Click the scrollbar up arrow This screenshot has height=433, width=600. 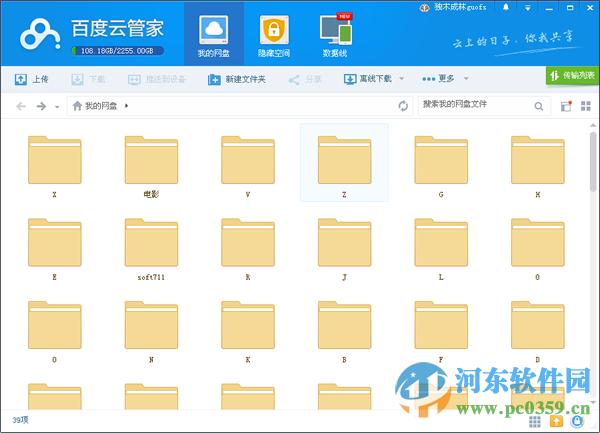[593, 125]
